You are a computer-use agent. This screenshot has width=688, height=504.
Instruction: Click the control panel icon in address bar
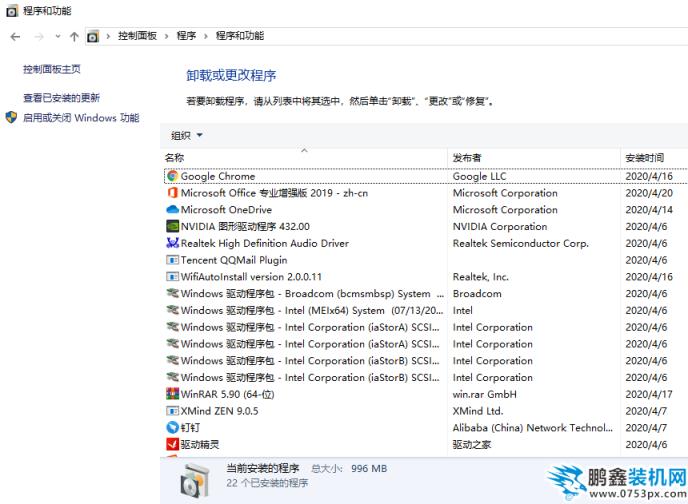93,36
